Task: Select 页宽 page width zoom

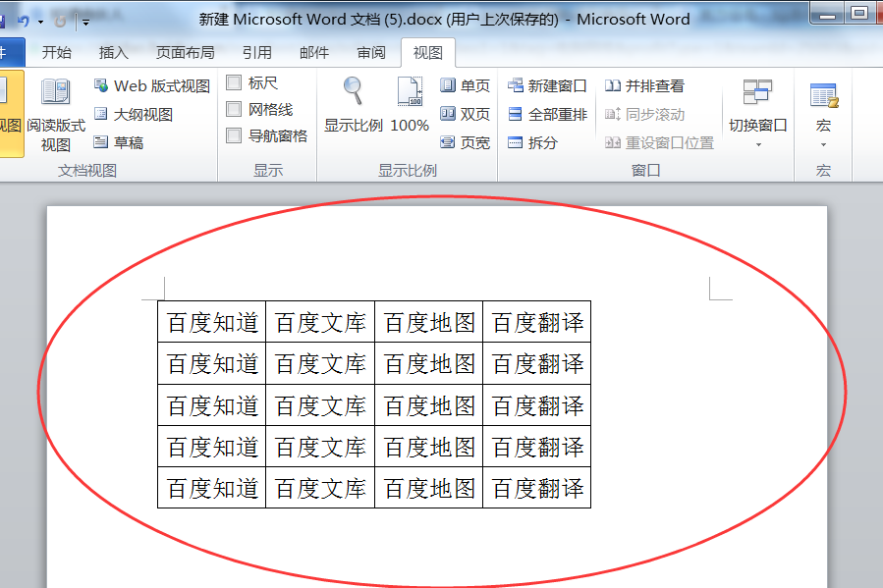Action: pyautogui.click(x=466, y=142)
